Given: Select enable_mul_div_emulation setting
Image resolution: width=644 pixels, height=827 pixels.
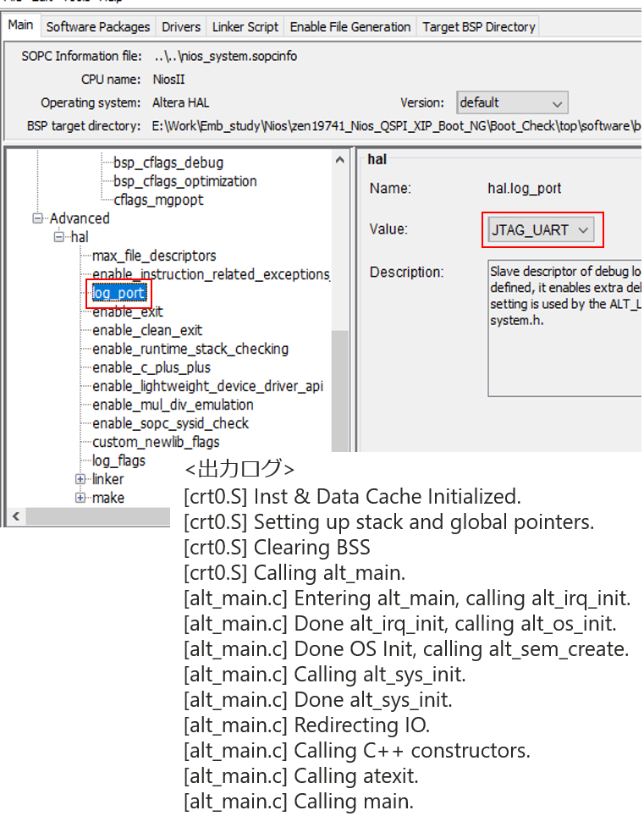Looking at the screenshot, I should click(x=173, y=405).
